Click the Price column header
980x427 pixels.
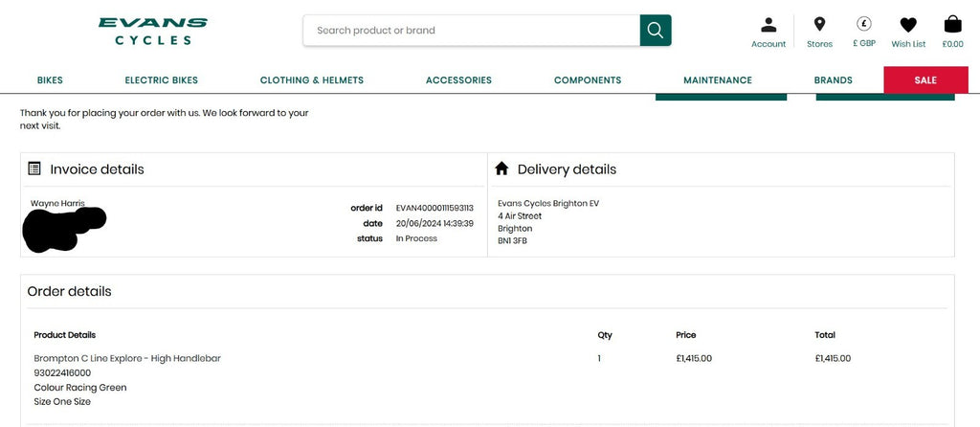click(685, 335)
